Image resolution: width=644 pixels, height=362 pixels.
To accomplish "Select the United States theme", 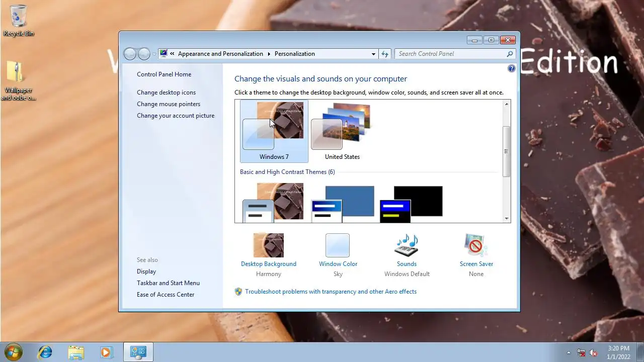I will tap(342, 131).
